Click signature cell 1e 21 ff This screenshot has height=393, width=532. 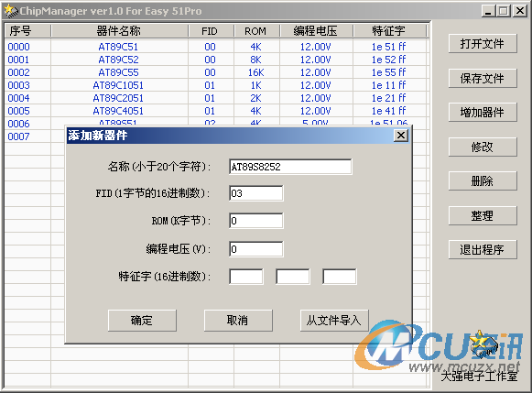coord(388,98)
